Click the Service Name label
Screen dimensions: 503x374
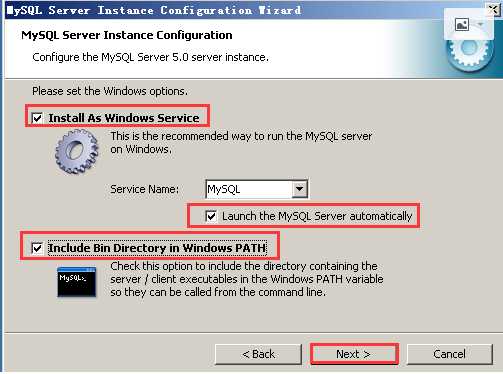pos(144,189)
